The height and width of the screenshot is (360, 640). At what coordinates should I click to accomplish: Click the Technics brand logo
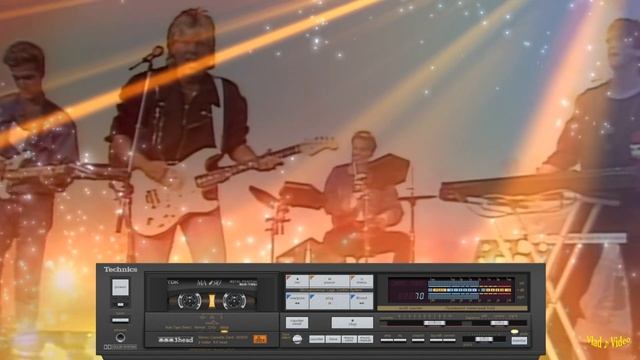pos(120,269)
